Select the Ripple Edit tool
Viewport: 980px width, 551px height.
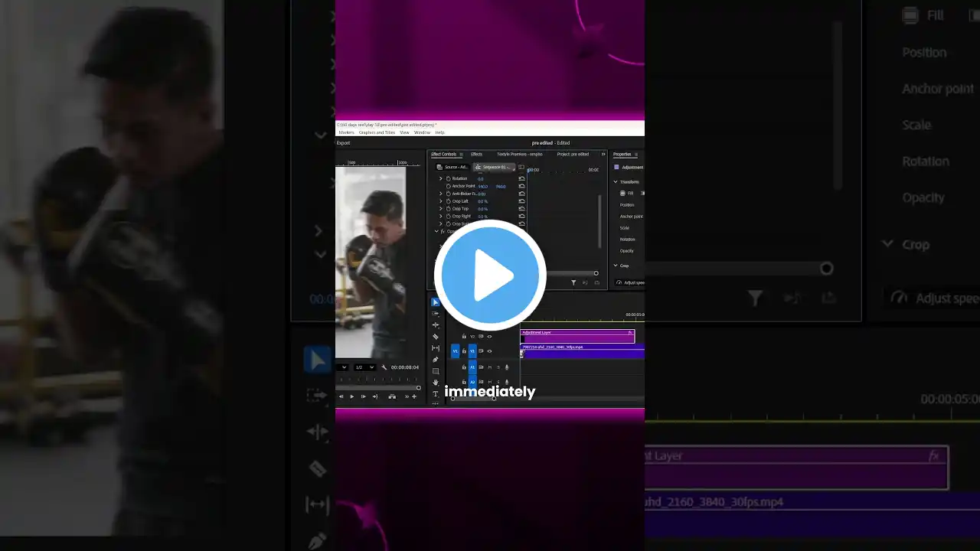pos(436,325)
